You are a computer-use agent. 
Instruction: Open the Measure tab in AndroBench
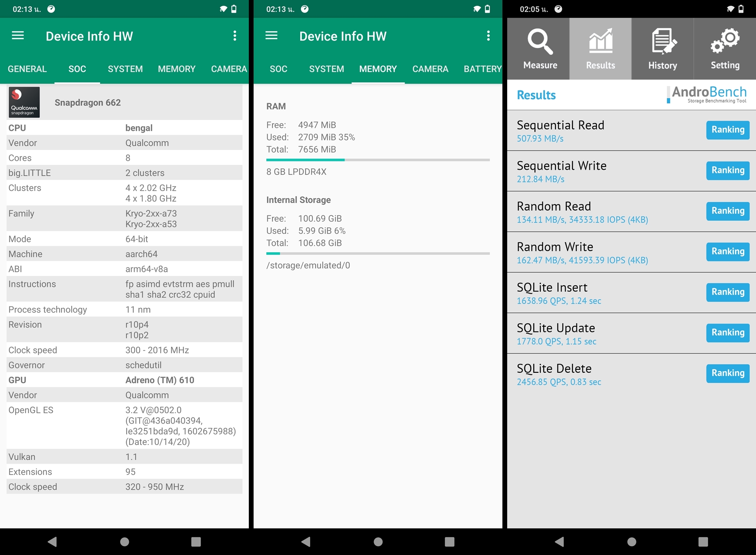pos(539,49)
